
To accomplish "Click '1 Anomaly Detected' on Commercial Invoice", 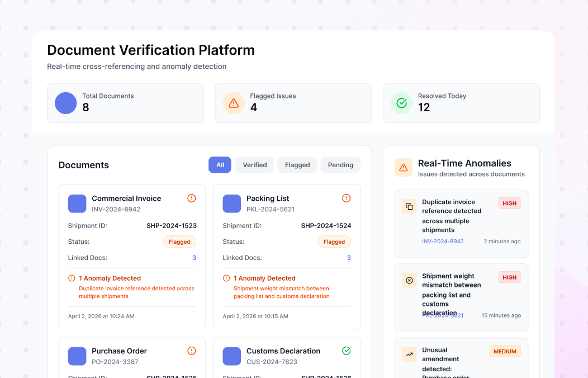I will 110,278.
